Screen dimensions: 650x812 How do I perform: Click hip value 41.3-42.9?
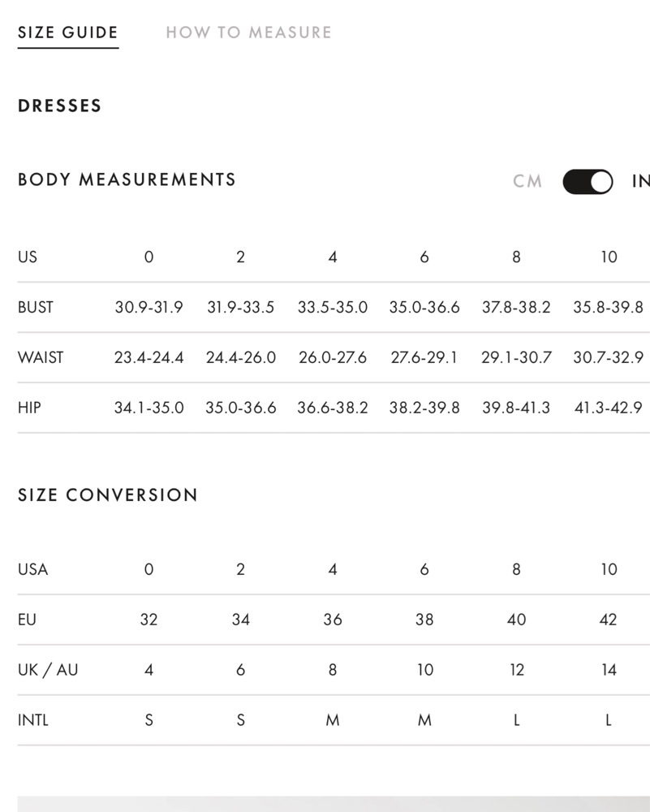click(609, 408)
